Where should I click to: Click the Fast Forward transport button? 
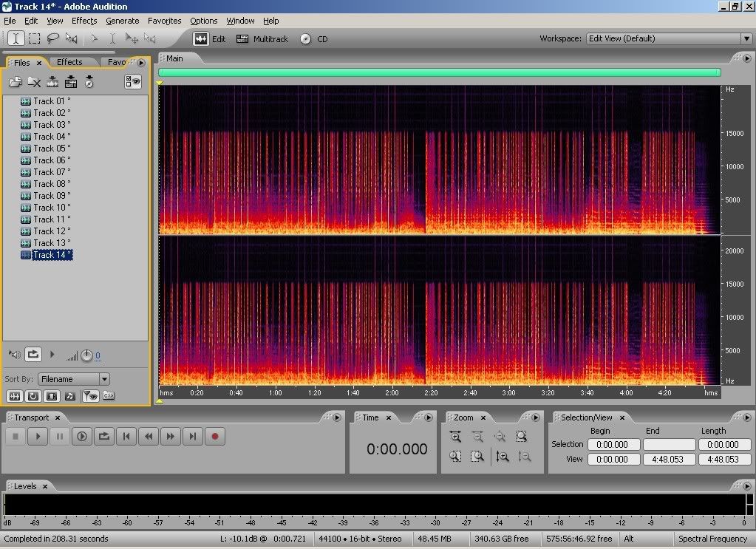(171, 437)
